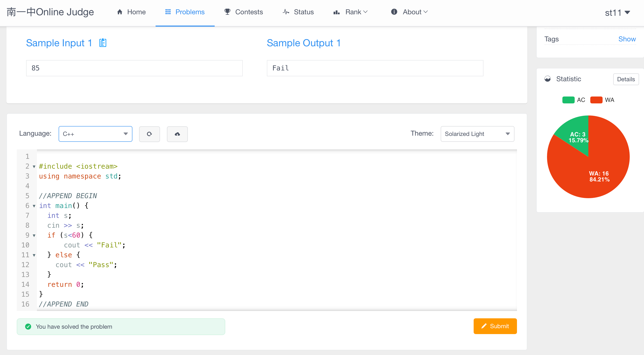Submit the code with Submit button
644x355 pixels.
[495, 326]
